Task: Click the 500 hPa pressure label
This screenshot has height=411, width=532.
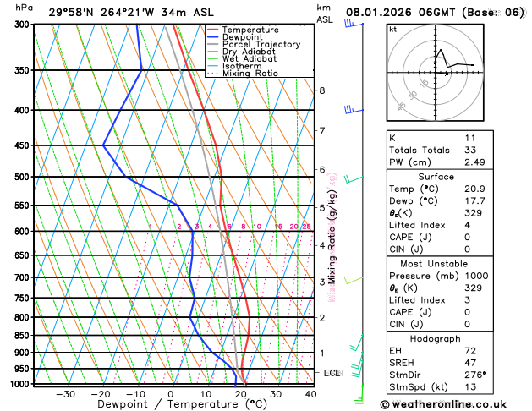Action: click(x=24, y=177)
